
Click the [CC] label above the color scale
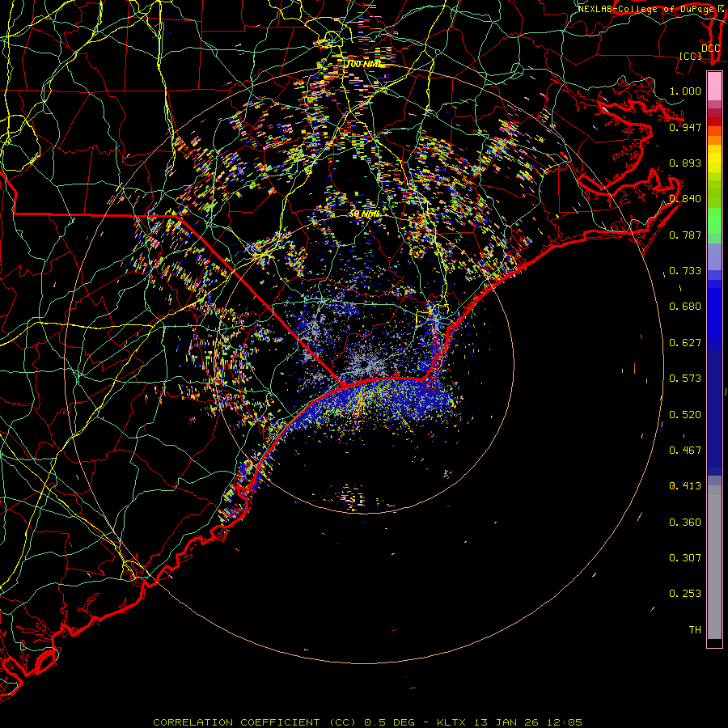click(691, 56)
